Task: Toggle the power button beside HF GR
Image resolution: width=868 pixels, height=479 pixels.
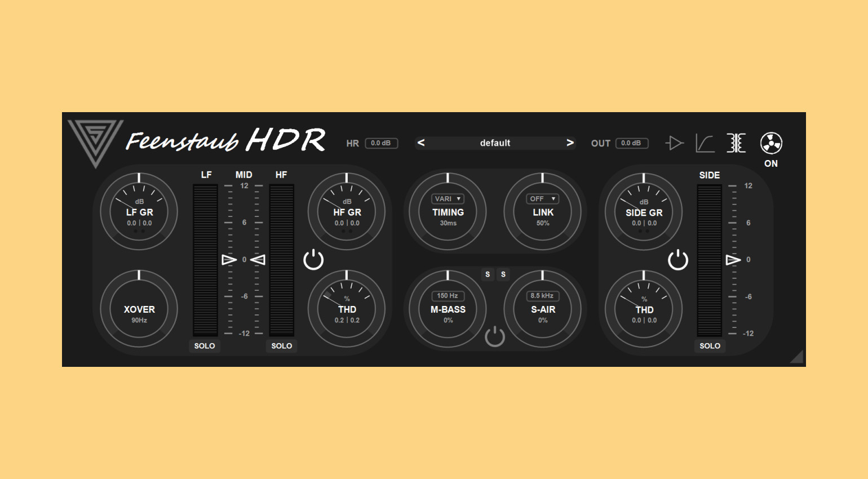Action: pos(313,260)
